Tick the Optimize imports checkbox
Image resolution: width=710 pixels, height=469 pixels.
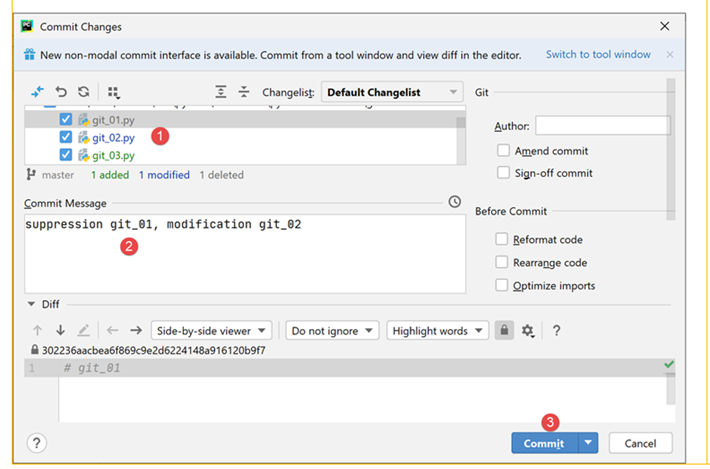point(502,286)
